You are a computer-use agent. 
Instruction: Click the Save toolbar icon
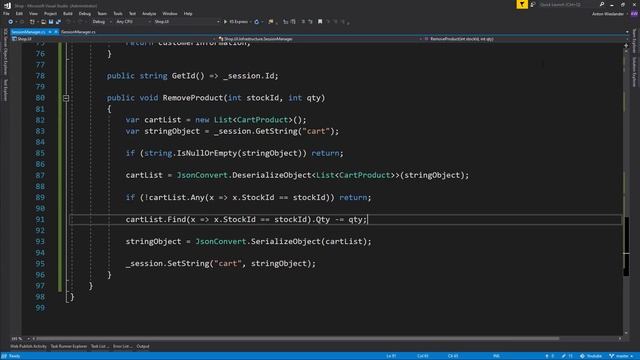click(51, 22)
